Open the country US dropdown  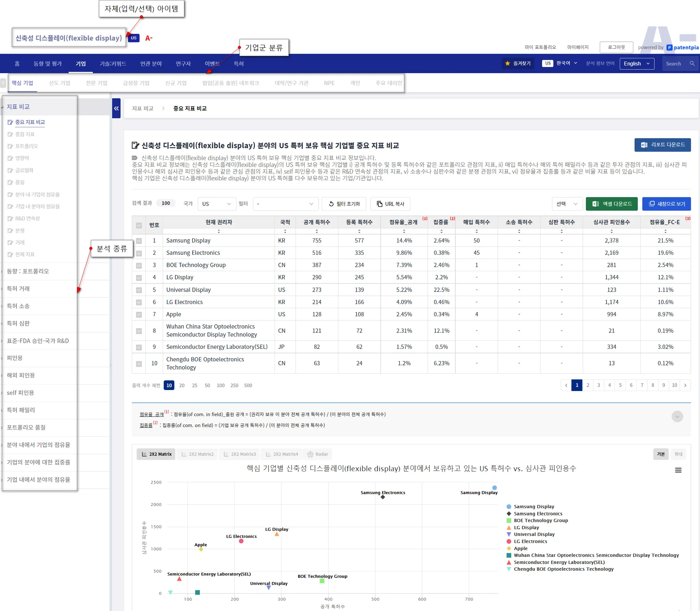pos(217,204)
